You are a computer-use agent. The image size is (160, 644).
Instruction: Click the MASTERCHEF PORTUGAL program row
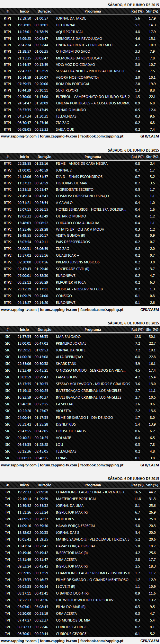pos(80,499)
